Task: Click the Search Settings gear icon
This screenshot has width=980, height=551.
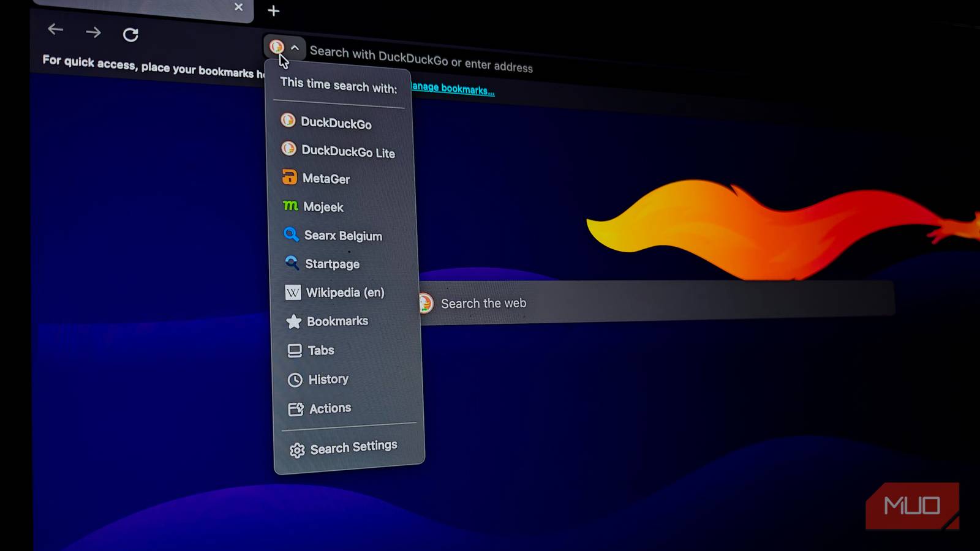Action: click(x=297, y=451)
